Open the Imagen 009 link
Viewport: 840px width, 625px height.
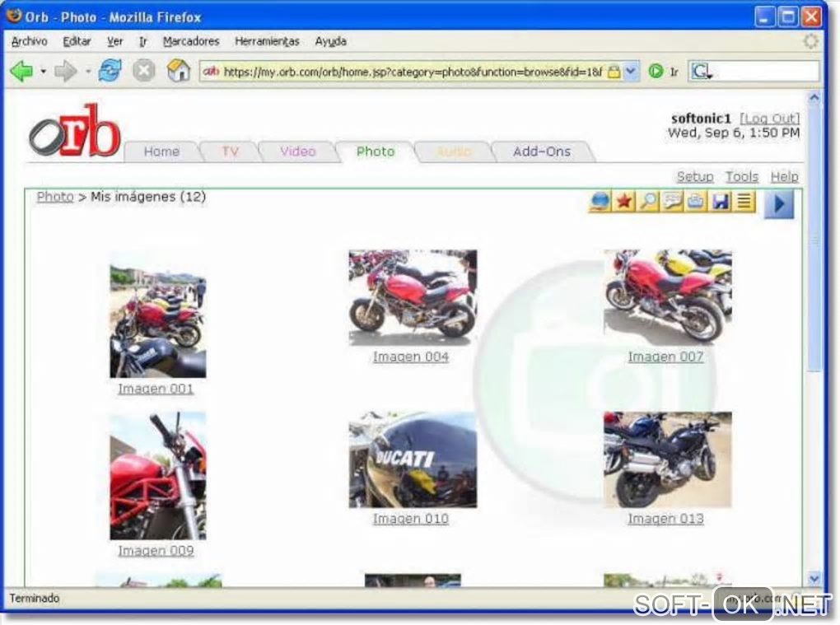156,551
